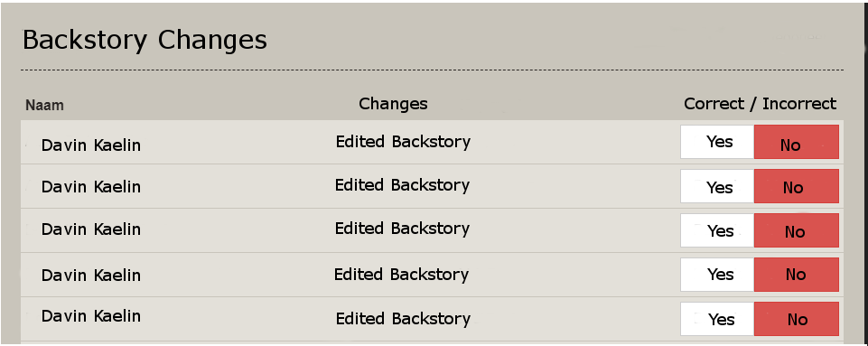View third row's Edited Backstory change
Screen dimensions: 868x346
[x=403, y=229]
